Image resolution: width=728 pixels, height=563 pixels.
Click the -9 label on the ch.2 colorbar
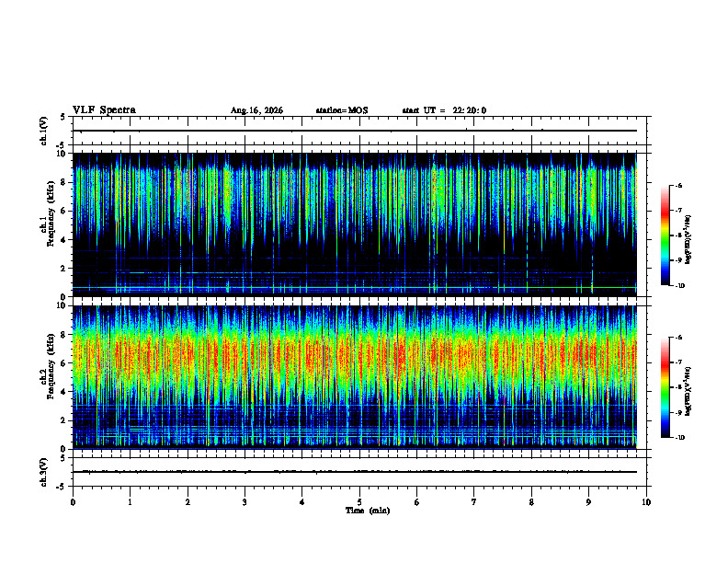[x=678, y=412]
